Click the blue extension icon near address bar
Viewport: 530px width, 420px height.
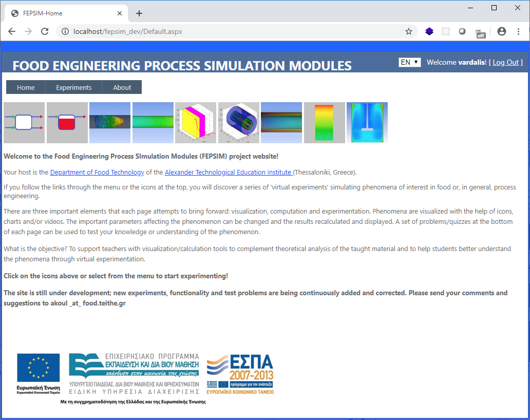[429, 31]
